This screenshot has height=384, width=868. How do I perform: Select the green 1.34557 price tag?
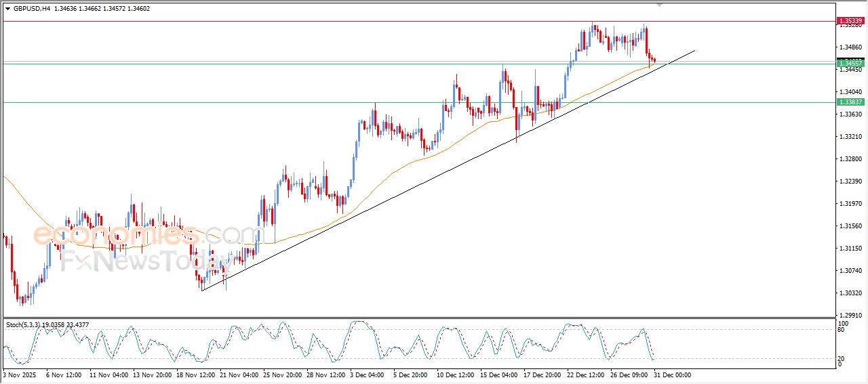[850, 62]
